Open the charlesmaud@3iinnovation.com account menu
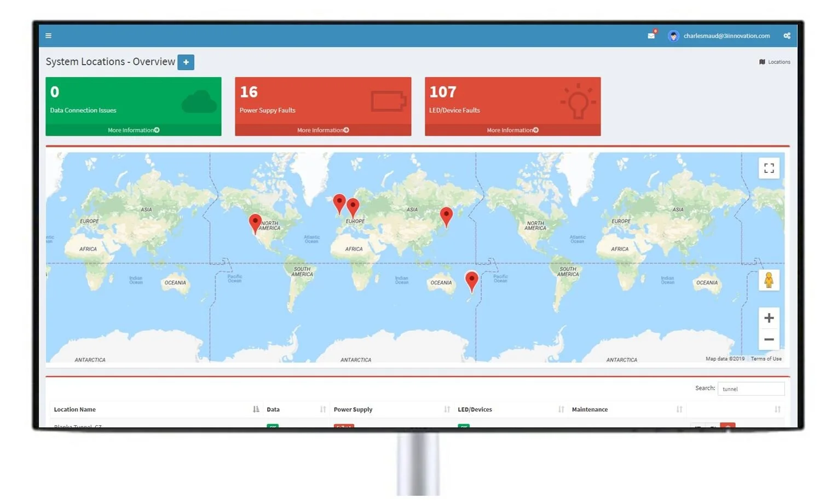The image size is (837, 504). pyautogui.click(x=726, y=36)
